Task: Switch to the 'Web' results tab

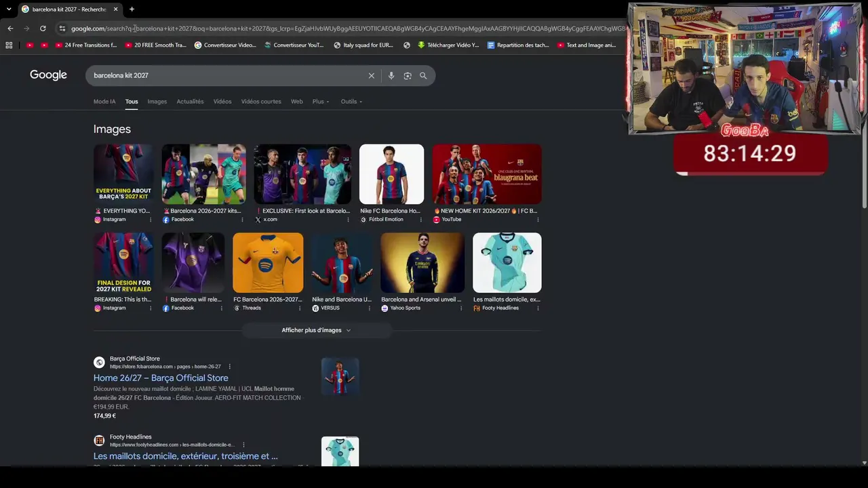Action: pyautogui.click(x=297, y=102)
